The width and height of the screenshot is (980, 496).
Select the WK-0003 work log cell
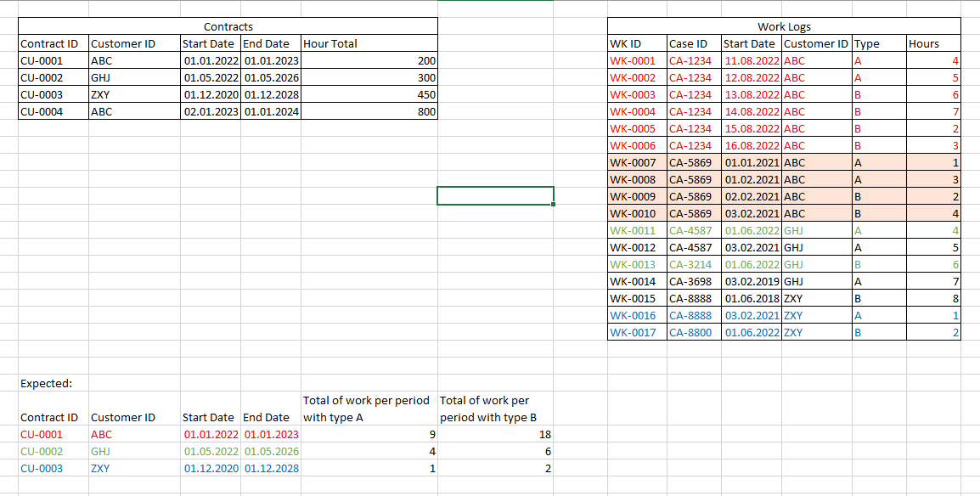tap(638, 95)
